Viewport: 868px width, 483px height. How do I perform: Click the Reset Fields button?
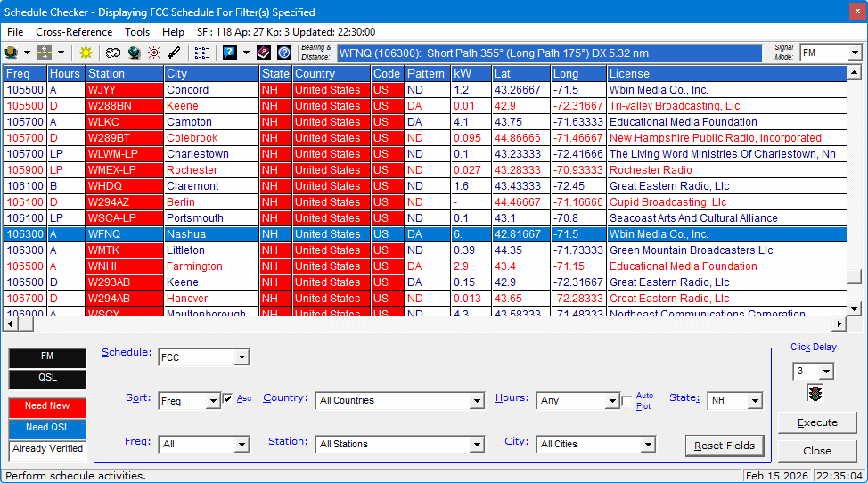point(725,446)
